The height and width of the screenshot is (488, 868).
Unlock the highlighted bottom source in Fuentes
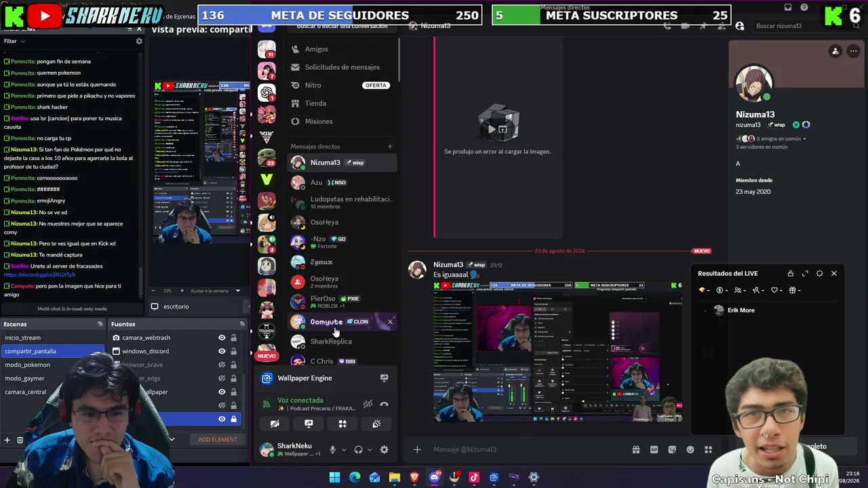click(233, 419)
